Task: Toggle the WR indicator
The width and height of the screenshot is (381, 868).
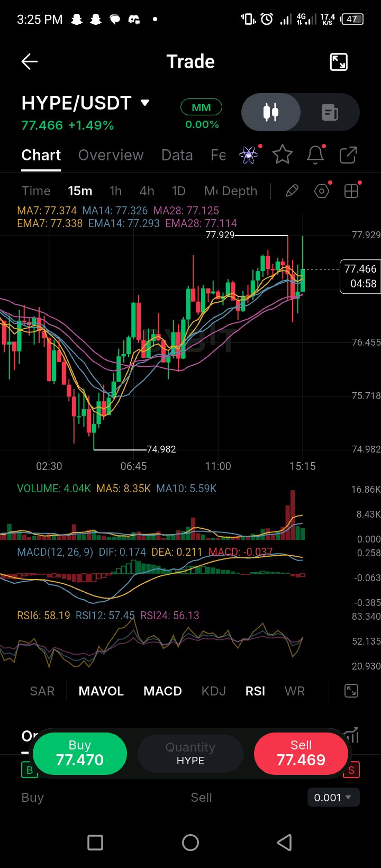Action: [x=295, y=691]
